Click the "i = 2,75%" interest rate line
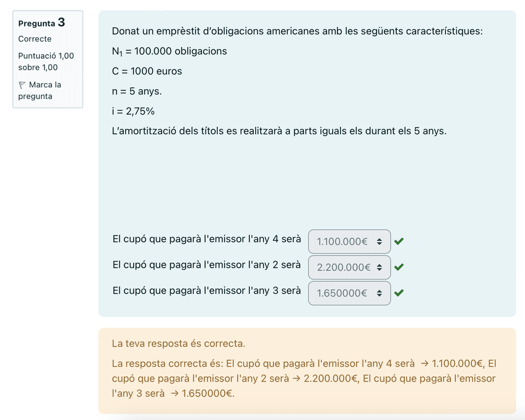Screen dimensions: 525x420 (133, 112)
